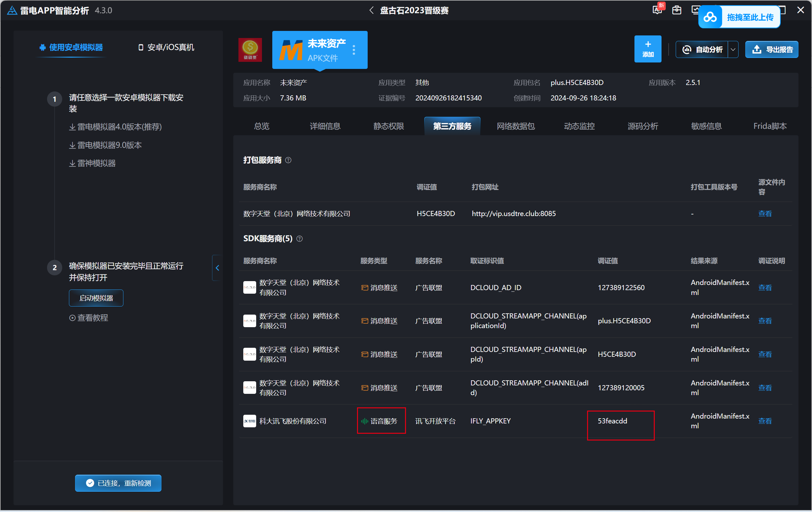Click 查看 for the appId H5CE4B30D SDK row
Screen dimensions: 812x512
point(764,354)
